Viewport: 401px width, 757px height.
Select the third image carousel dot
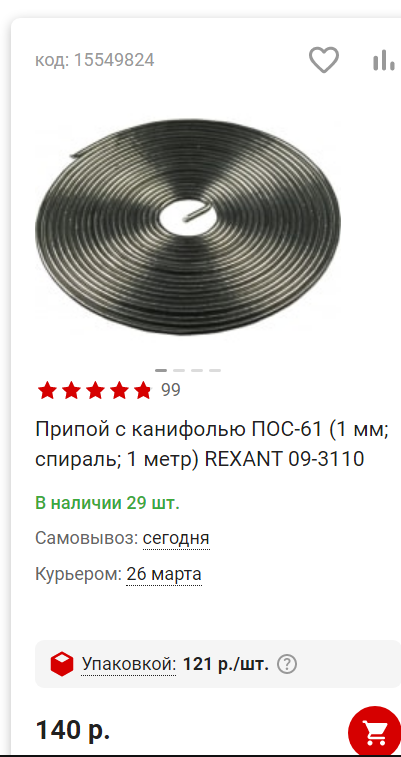(196, 370)
